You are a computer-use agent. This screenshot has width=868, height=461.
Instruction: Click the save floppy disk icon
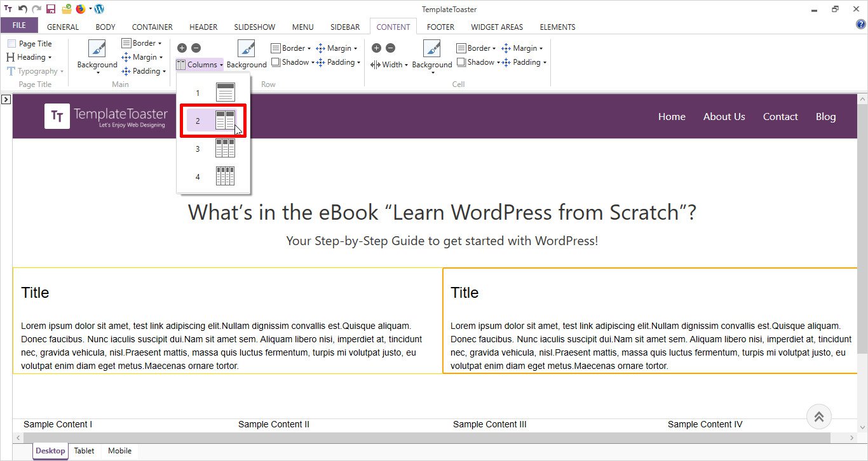pos(51,9)
